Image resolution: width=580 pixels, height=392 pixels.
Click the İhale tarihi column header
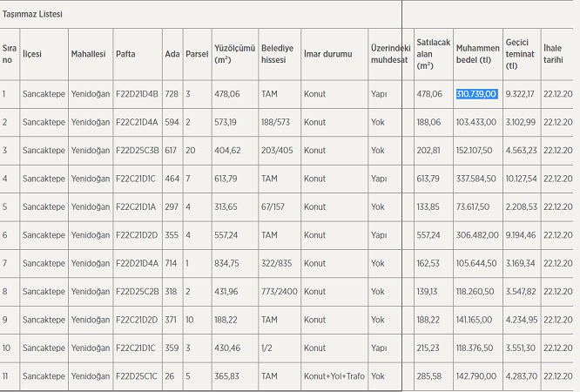553,54
